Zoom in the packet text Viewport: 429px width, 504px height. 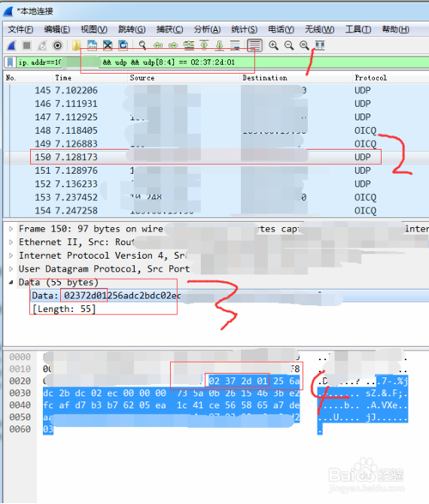(274, 45)
